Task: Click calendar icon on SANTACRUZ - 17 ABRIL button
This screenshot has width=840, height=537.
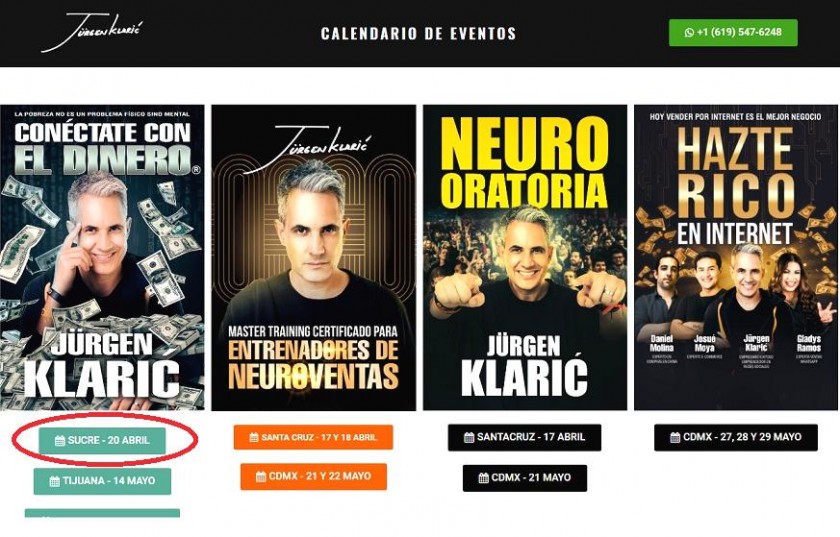Action: click(469, 437)
